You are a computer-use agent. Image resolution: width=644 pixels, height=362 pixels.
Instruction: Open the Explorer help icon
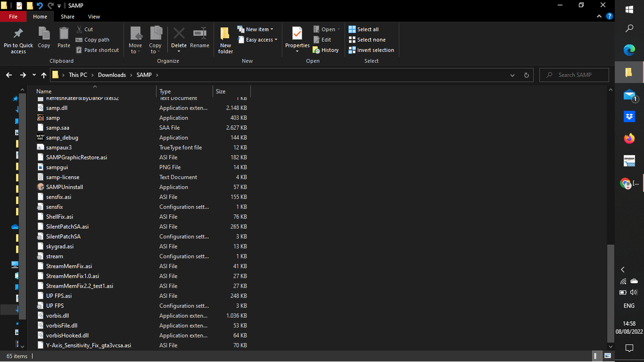tap(609, 17)
